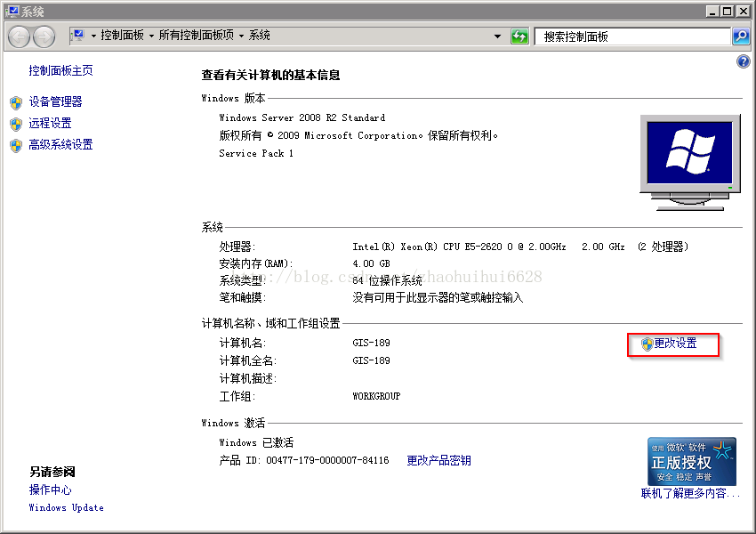Click the shield icon beside 高级系统设置
Screen dimensions: 756x534
[16, 145]
